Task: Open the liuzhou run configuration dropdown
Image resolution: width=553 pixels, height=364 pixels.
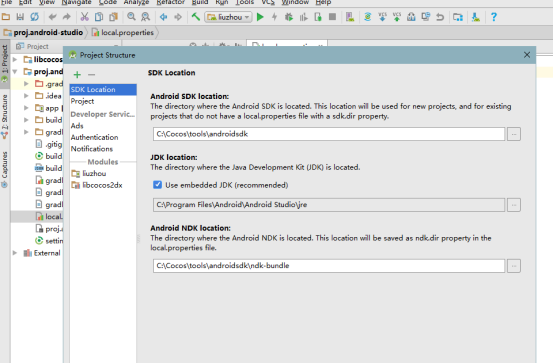Action: point(228,17)
